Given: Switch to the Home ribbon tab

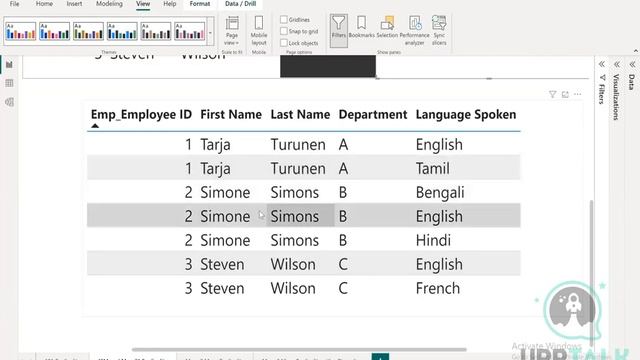Looking at the screenshot, I should (x=44, y=4).
